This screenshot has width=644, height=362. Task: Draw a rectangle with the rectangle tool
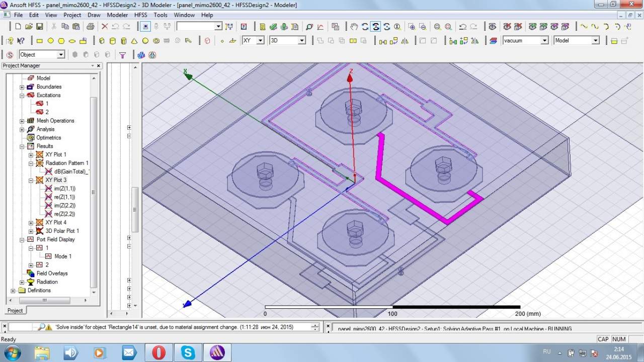click(40, 41)
